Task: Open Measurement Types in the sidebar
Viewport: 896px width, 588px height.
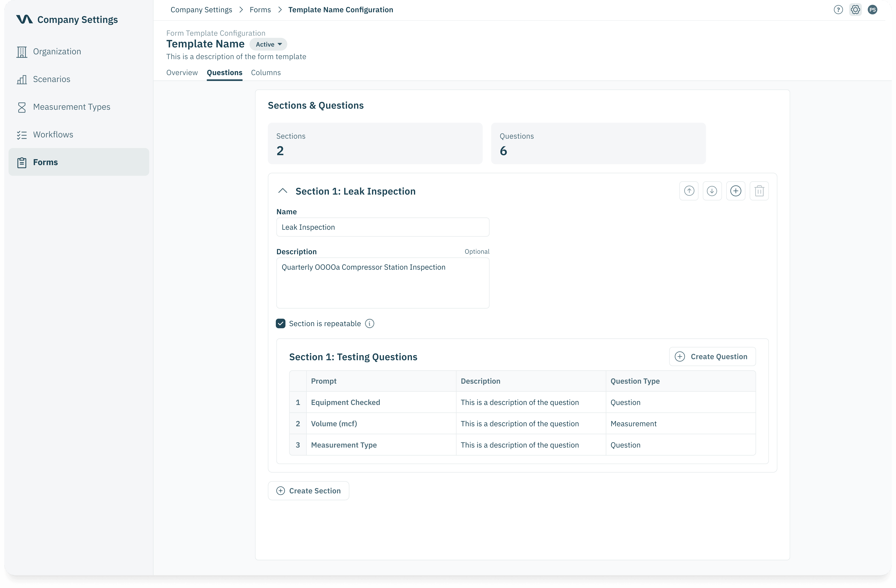Action: [x=72, y=107]
